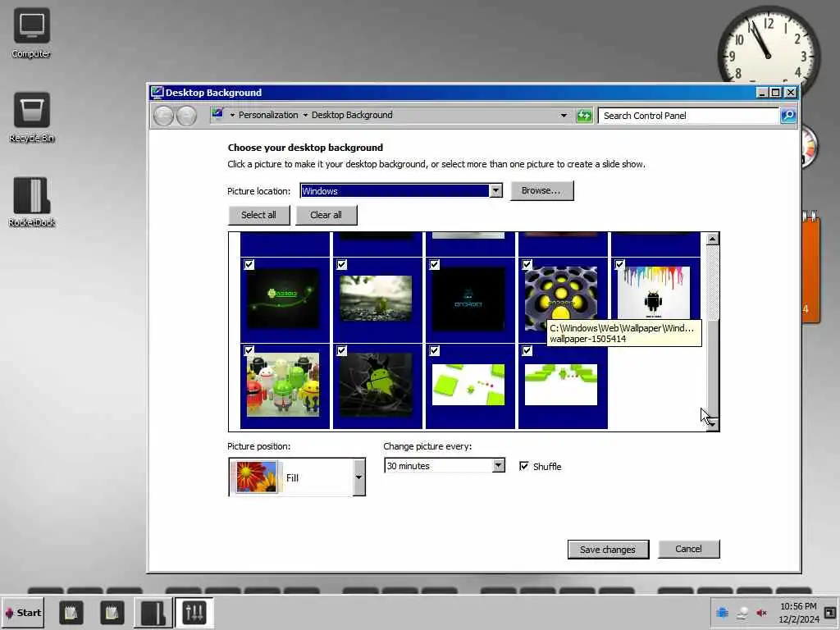This screenshot has height=630, width=840.
Task: Click the Start button on the taskbar
Action: click(x=23, y=612)
